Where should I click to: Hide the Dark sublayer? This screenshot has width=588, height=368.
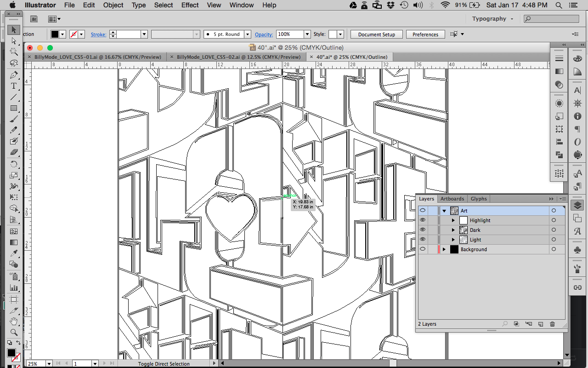point(423,230)
